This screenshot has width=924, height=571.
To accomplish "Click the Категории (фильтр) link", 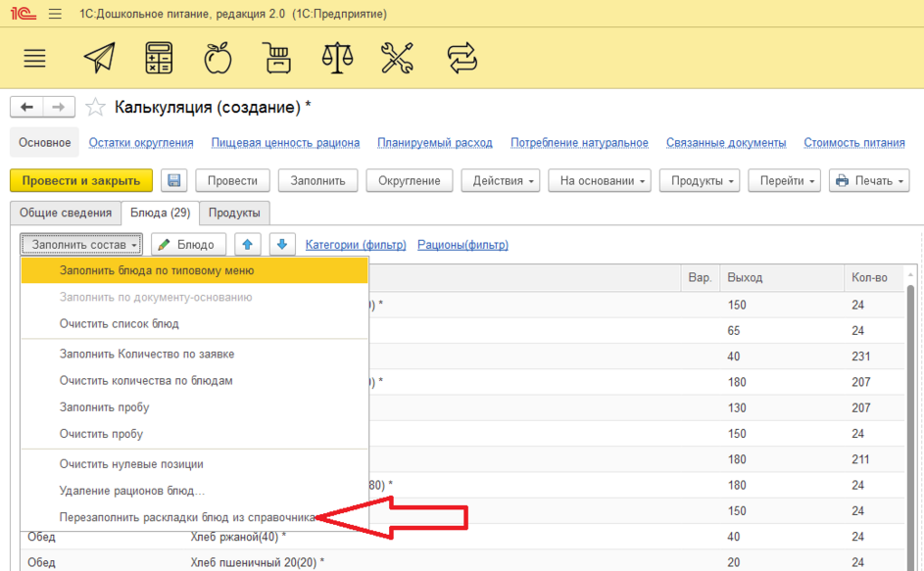I will tap(356, 245).
